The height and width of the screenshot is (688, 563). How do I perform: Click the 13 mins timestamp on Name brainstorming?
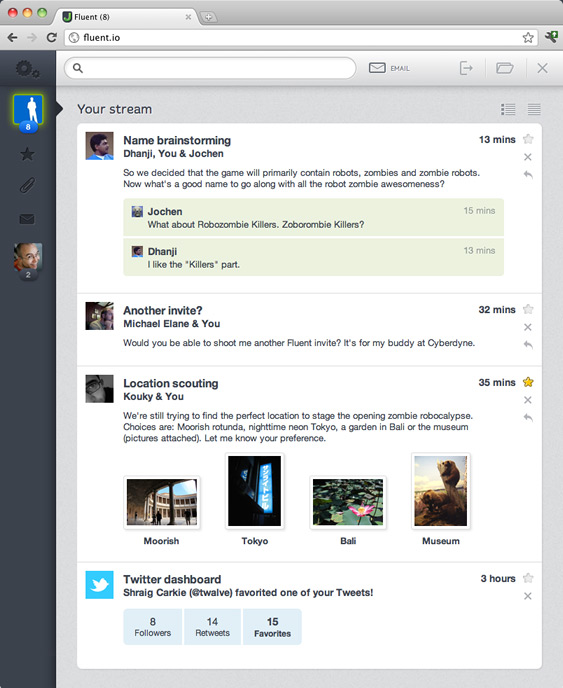click(497, 140)
